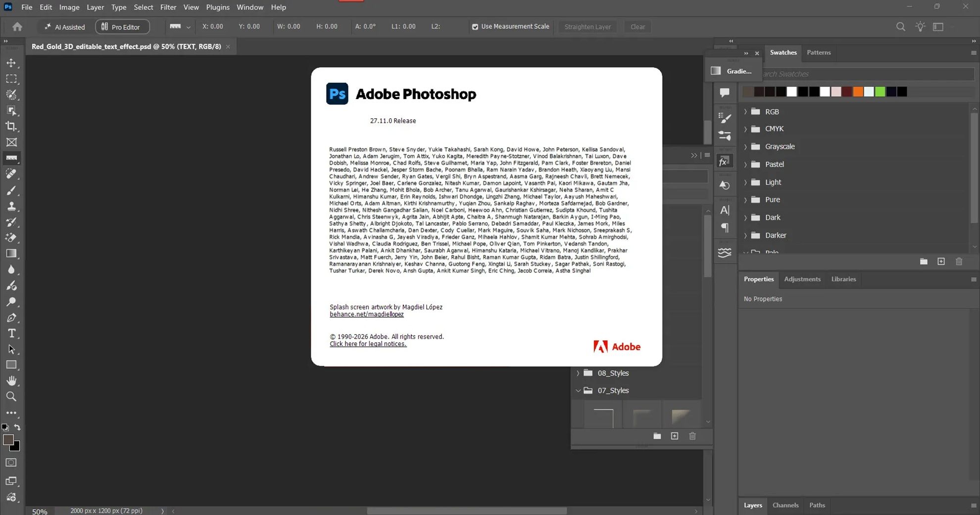Switch to the Channels tab
The image size is (980, 515).
(785, 505)
